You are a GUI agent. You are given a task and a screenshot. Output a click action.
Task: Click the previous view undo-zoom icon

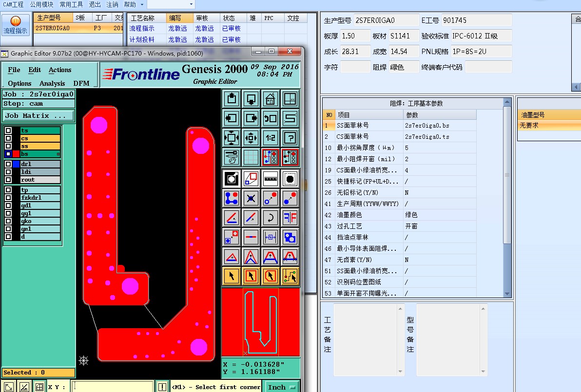pos(271,118)
